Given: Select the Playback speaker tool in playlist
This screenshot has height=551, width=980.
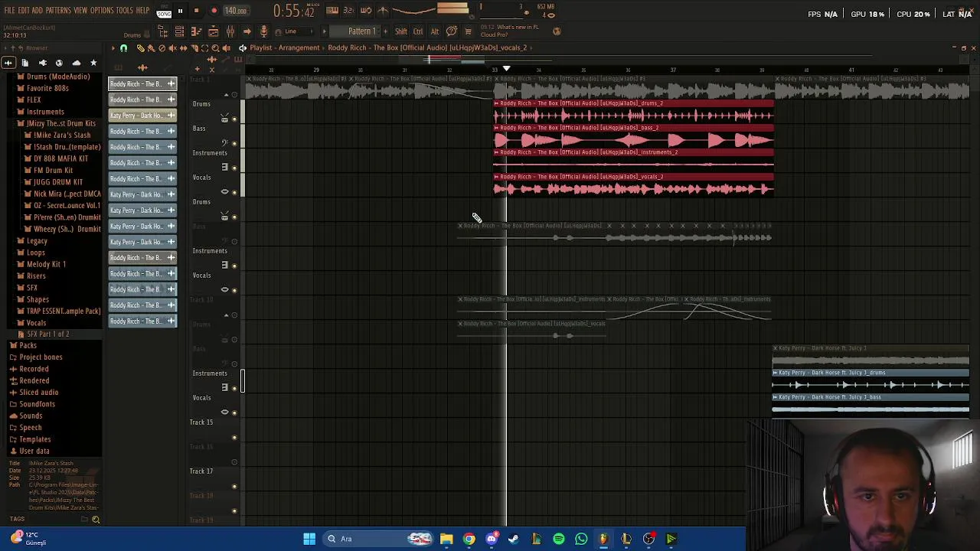Looking at the screenshot, I should coord(226,48).
